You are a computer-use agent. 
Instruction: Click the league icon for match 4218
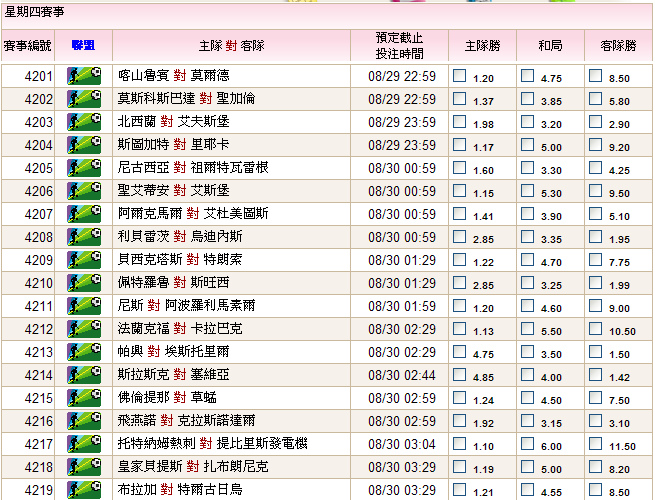pos(84,467)
